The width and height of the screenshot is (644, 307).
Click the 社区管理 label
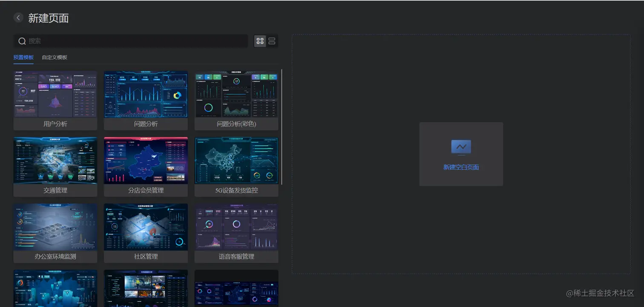pos(146,257)
